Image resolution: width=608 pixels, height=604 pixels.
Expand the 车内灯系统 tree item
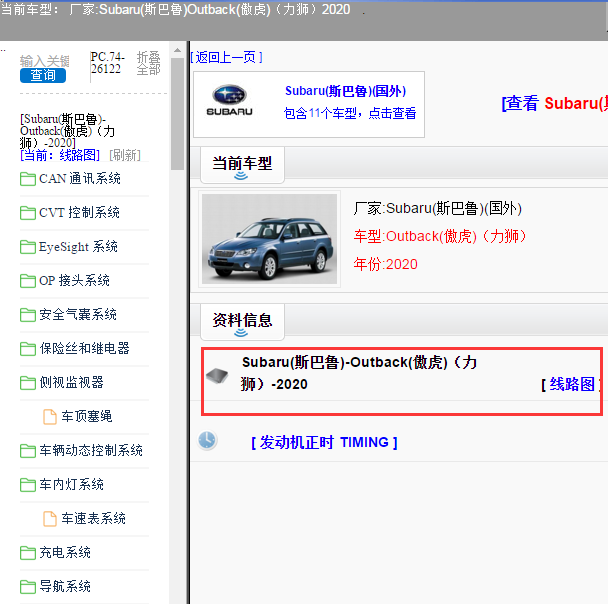click(72, 485)
